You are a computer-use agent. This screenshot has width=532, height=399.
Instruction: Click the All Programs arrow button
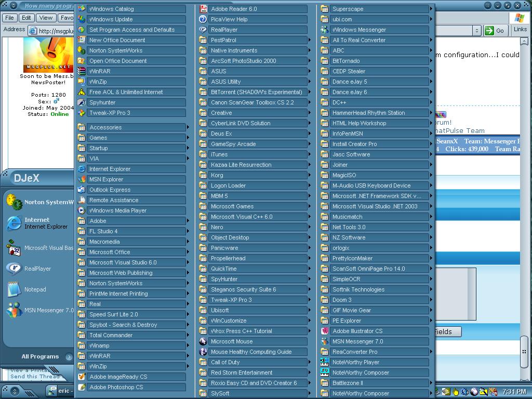click(x=69, y=356)
